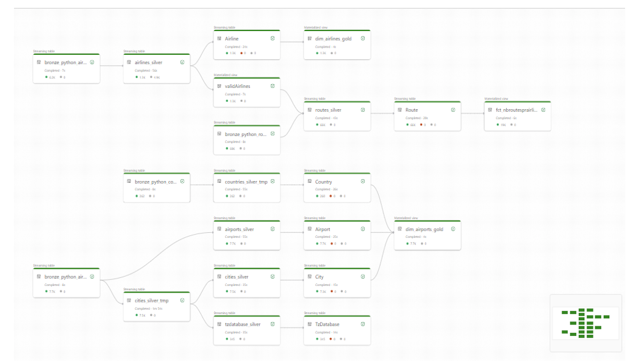Screen dimensions: 633x364
Task: Click the table icon on the TzDatabase node
Action: [x=310, y=324]
